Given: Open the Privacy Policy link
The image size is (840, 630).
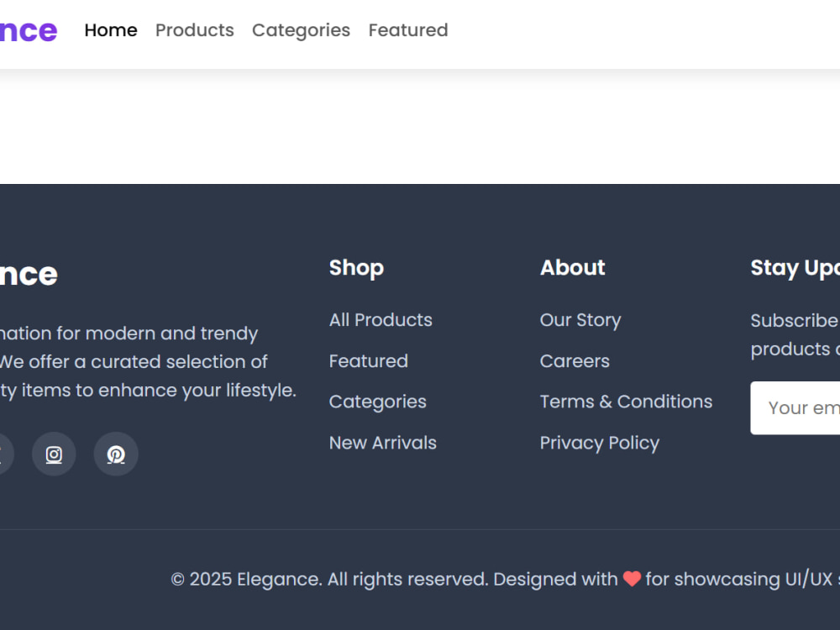Looking at the screenshot, I should pos(600,443).
